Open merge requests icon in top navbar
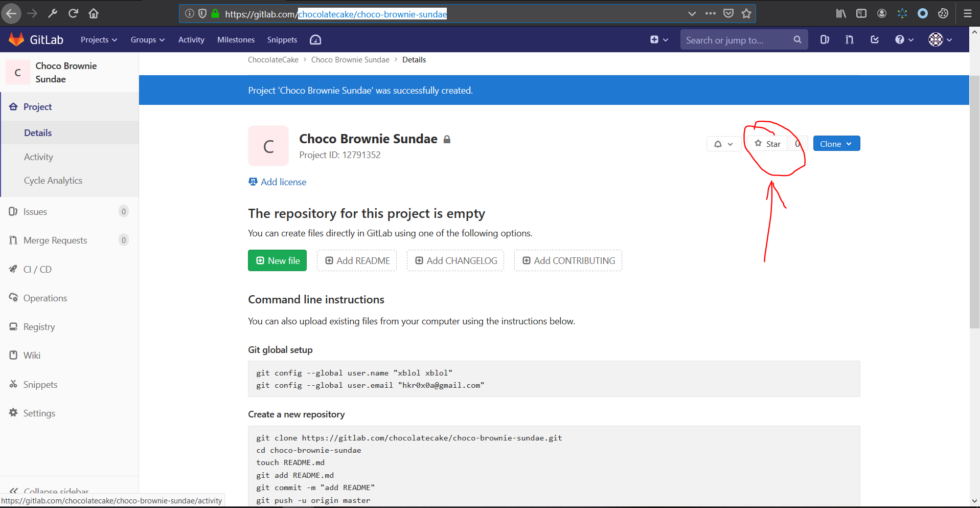The image size is (980, 508). 850,39
